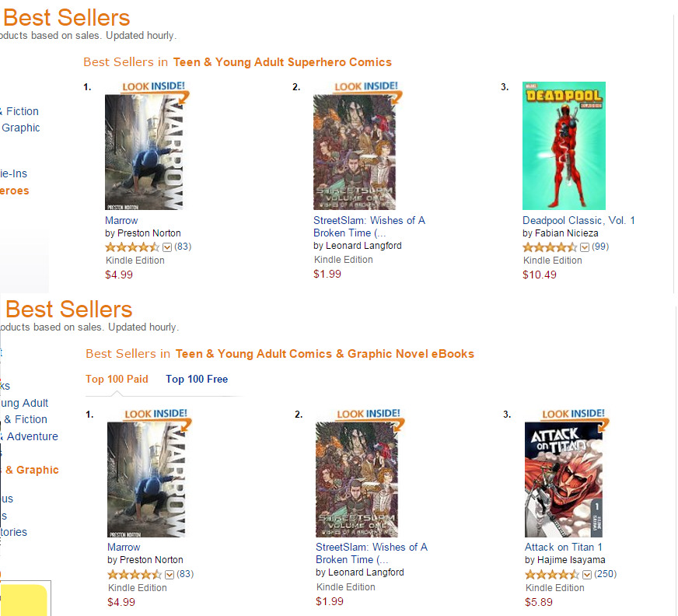The height and width of the screenshot is (616, 678).
Task: Open the 250 reviews count for Attack on Titan
Action: pyautogui.click(x=604, y=575)
